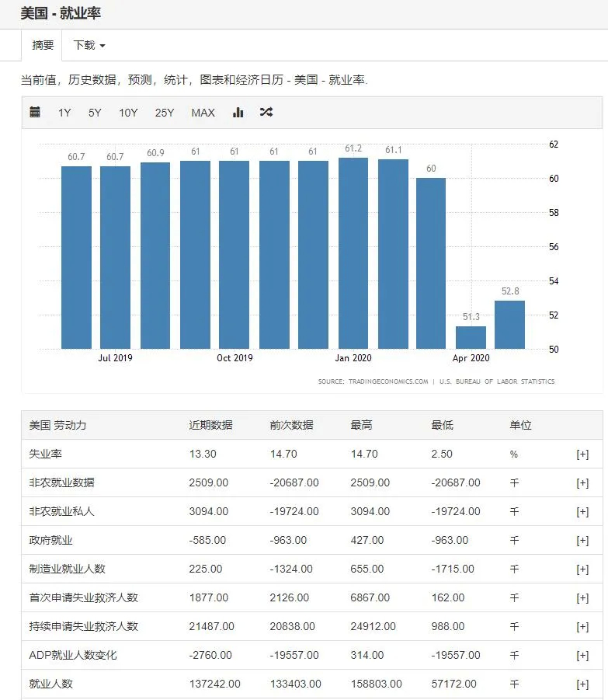The height and width of the screenshot is (700, 608).
Task: Expand the 持续申请失业救济人数 row with [+]
Action: [582, 626]
